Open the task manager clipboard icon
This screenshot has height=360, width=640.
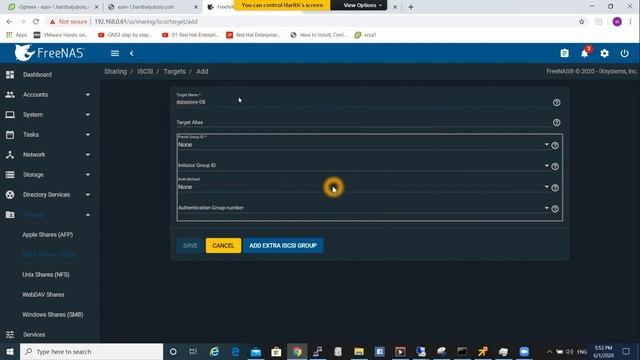pos(564,53)
